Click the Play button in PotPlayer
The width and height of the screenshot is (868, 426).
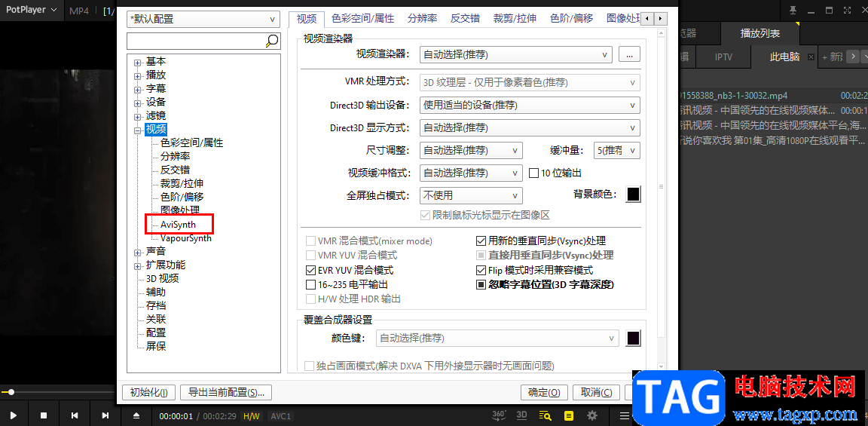[x=14, y=415]
